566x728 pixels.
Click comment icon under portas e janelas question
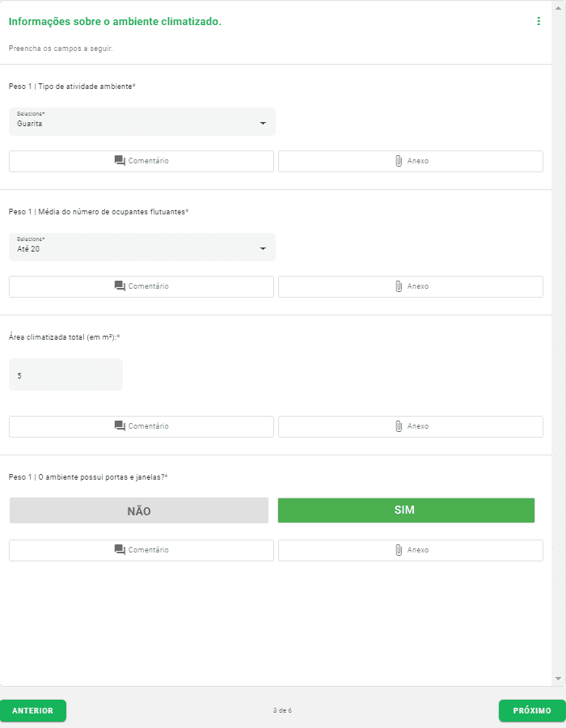tap(120, 550)
